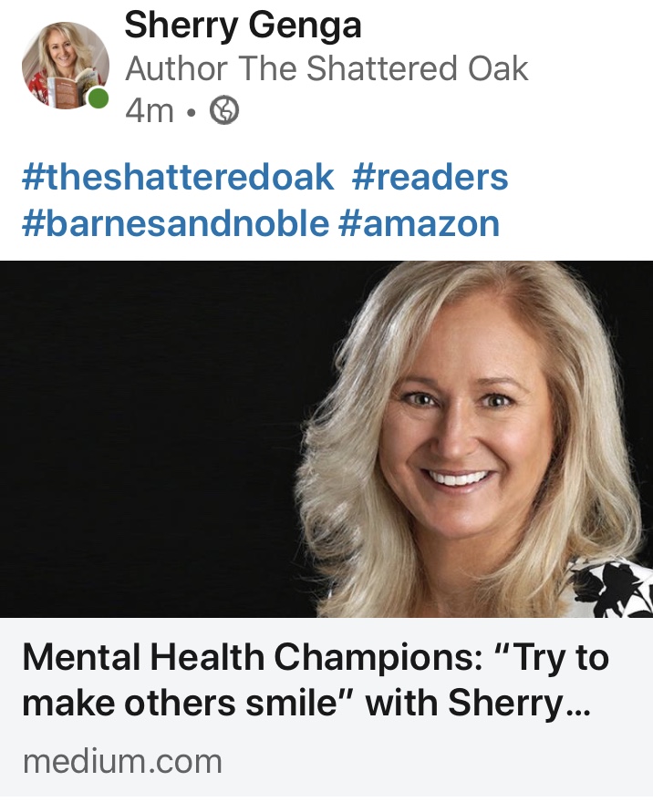Click the medium.com source label
653x812 pixels.
point(122,762)
